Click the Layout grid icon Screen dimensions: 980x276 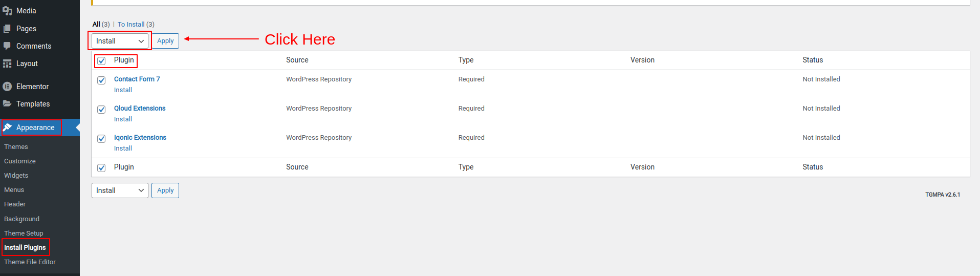7,63
